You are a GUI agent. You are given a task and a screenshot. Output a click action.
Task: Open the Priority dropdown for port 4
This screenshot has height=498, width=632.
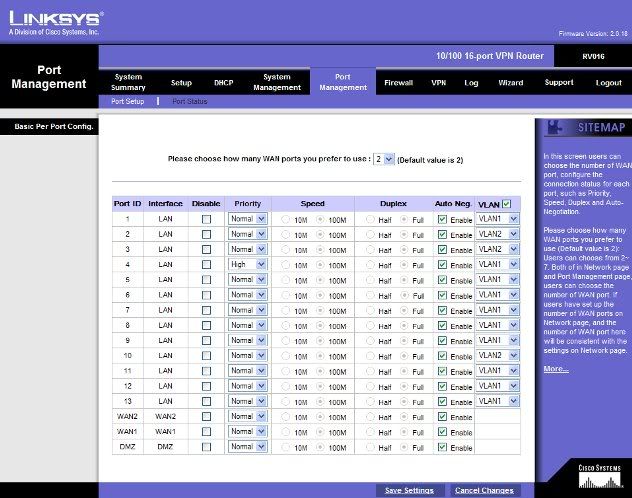point(247,264)
